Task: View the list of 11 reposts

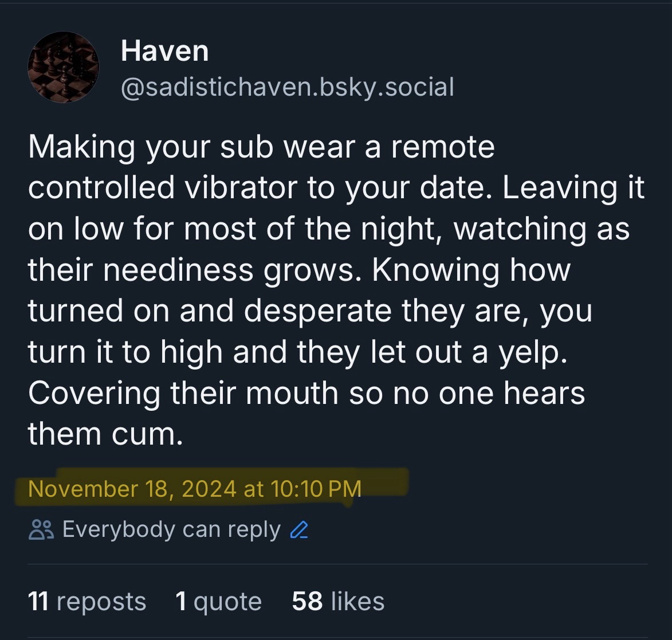Action: 87,602
